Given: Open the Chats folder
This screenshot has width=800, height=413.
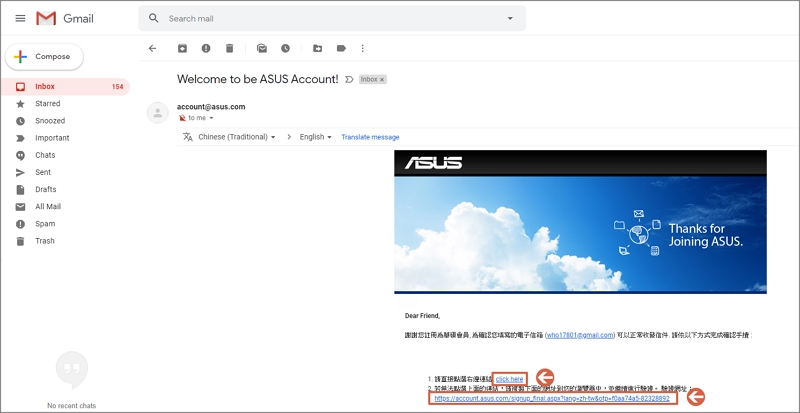Looking at the screenshot, I should [x=65, y=155].
